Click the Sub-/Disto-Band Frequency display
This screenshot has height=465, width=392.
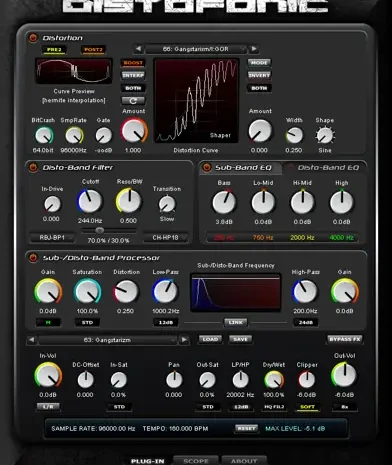click(235, 293)
